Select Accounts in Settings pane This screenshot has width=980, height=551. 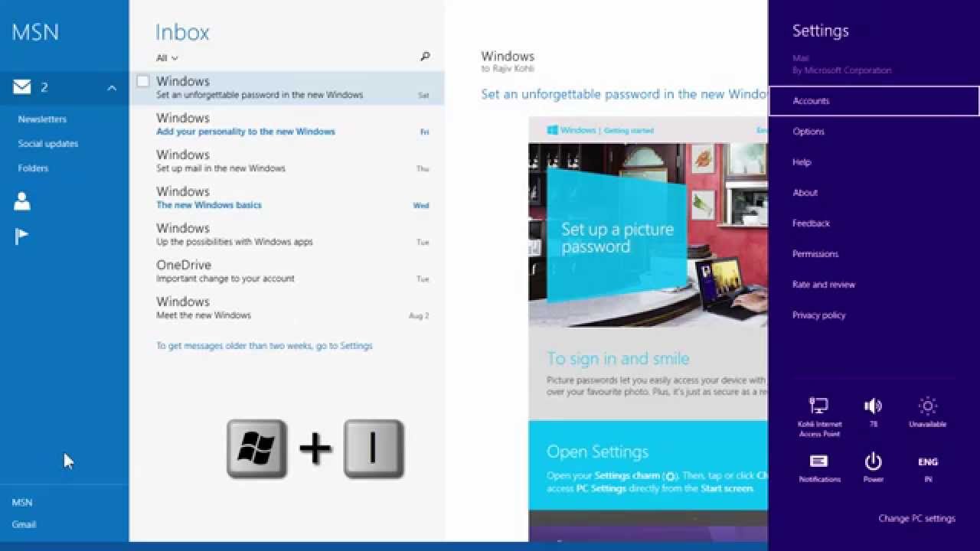[874, 100]
